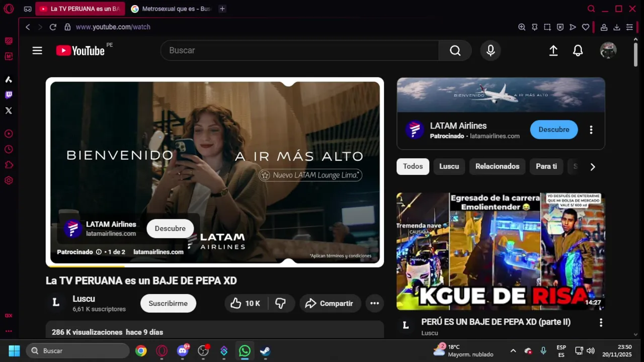Select the Luscu filter chip
Image resolution: width=644 pixels, height=362 pixels.
coord(449,166)
